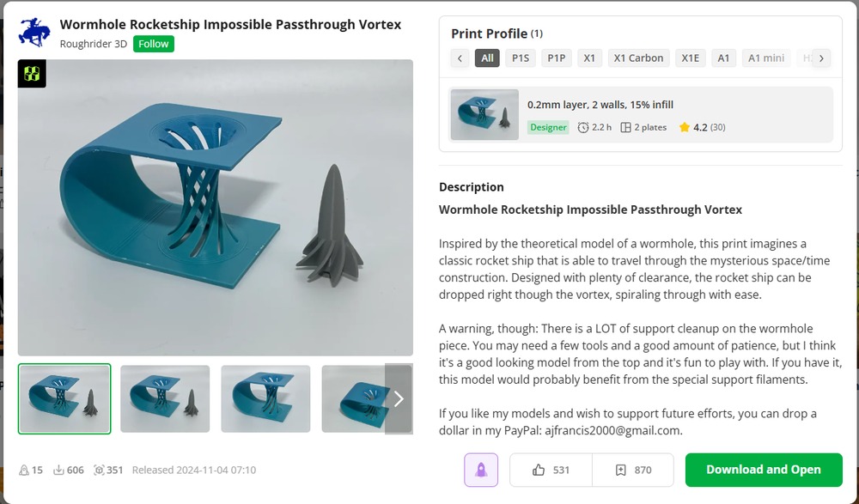
Task: Click the print count icon showing 351
Action: tap(99, 470)
